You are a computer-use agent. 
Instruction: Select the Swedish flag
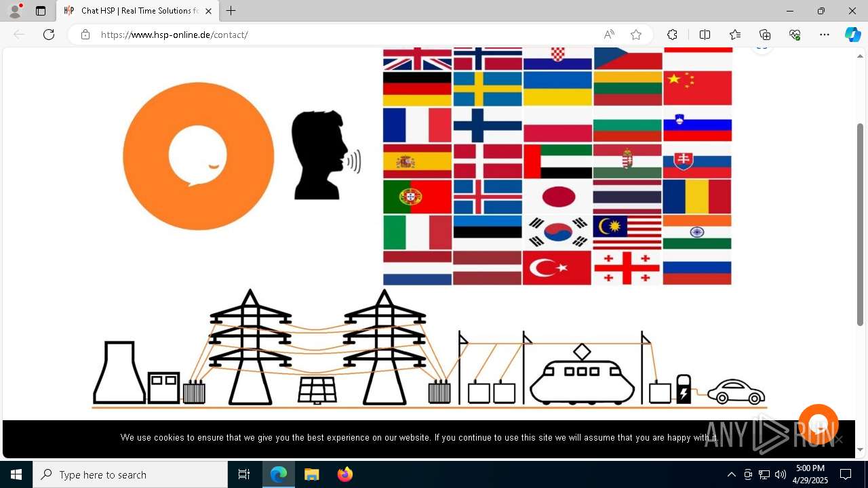pyautogui.click(x=487, y=89)
